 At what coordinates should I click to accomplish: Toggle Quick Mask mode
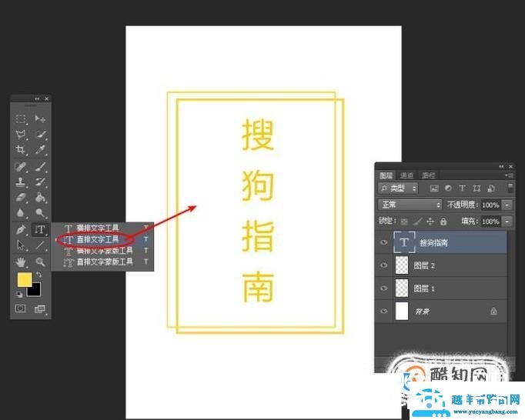pos(21,308)
